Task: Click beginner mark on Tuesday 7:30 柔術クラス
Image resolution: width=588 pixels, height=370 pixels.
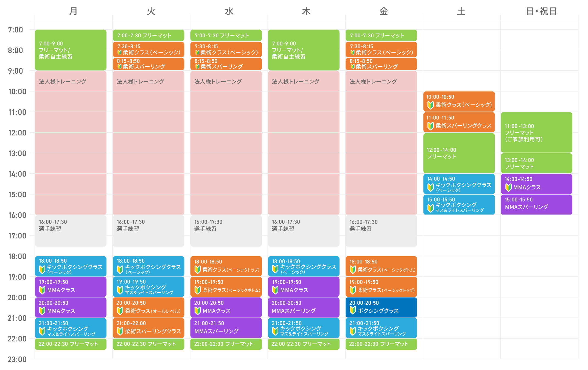Action: 119,52
